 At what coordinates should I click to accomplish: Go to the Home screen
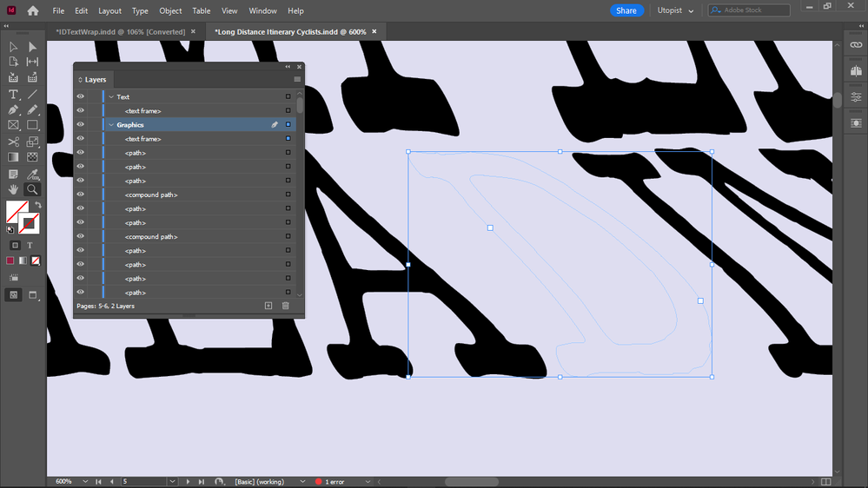coord(33,10)
